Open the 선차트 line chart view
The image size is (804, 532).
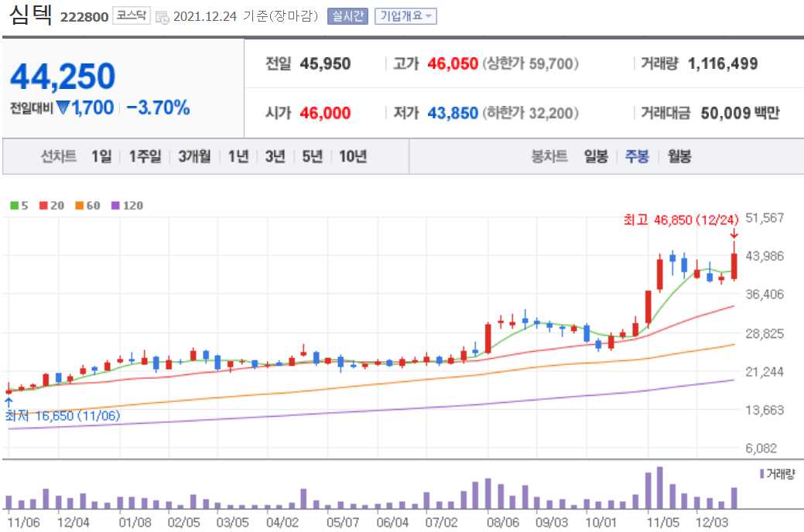tap(60, 156)
